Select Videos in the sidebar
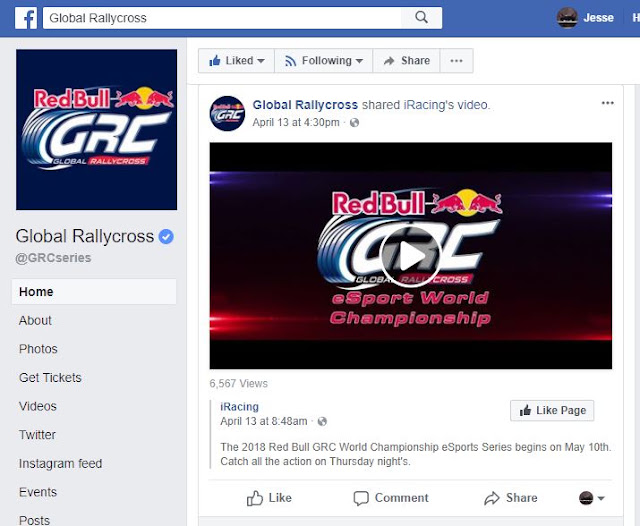This screenshot has width=640, height=526. tap(38, 406)
